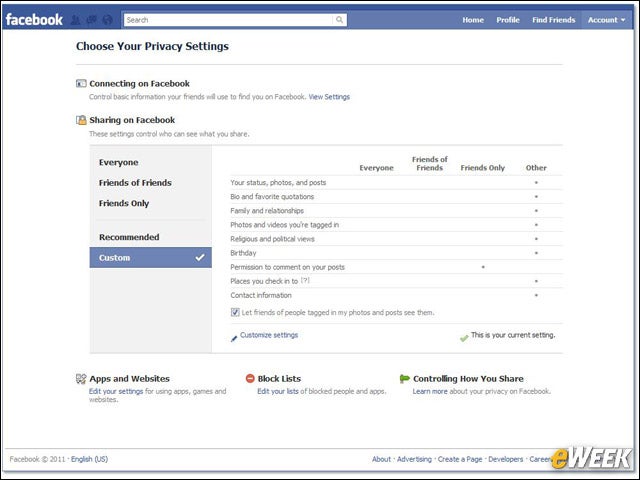Open Customize settings link
This screenshot has height=480, width=640.
coord(269,335)
